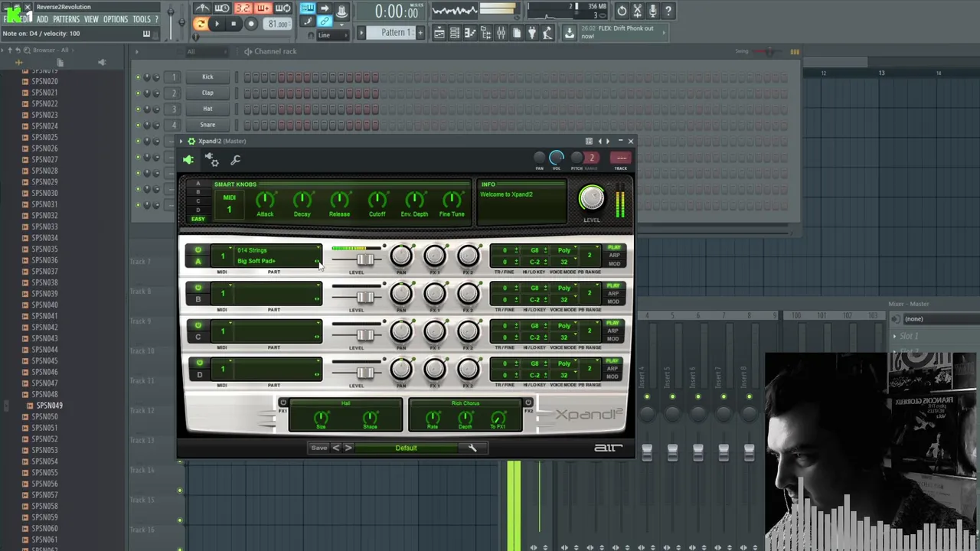Toggle the FX1 Hall effect power button
The width and height of the screenshot is (980, 551).
283,403
